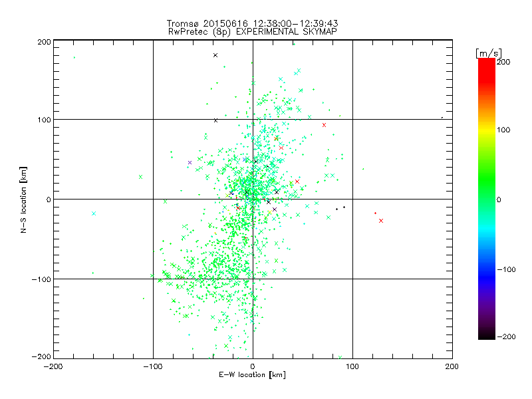Click the red X marker at the far right near 130 km east
This screenshot has width=532, height=399.
[381, 221]
